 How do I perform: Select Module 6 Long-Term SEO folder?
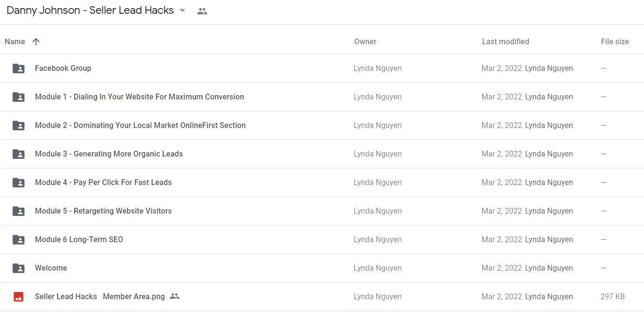pos(79,239)
